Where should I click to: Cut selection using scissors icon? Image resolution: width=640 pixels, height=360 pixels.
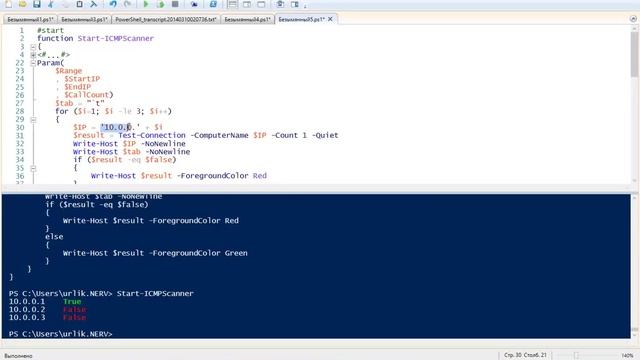tap(51, 4)
